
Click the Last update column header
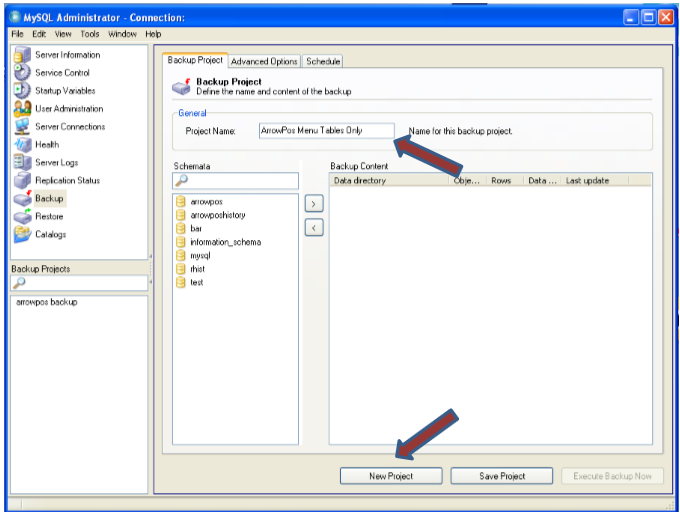(x=594, y=180)
